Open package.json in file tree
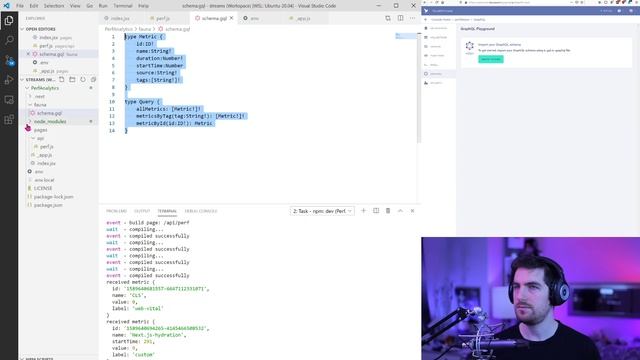The height and width of the screenshot is (360, 640). pyautogui.click(x=48, y=205)
